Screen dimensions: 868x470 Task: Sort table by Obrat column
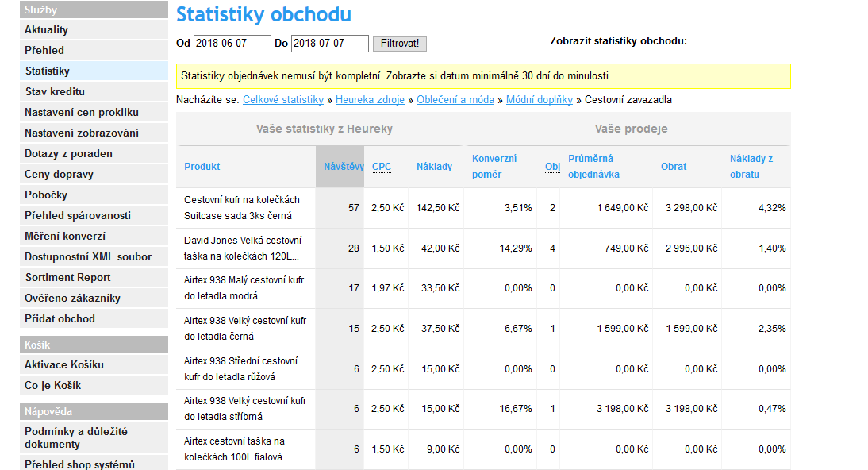click(674, 167)
